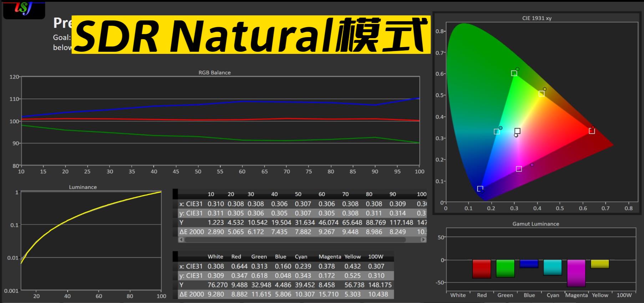Image resolution: width=644 pixels, height=303 pixels.
Task: Click the Magenta column header in color table
Action: coord(330,257)
